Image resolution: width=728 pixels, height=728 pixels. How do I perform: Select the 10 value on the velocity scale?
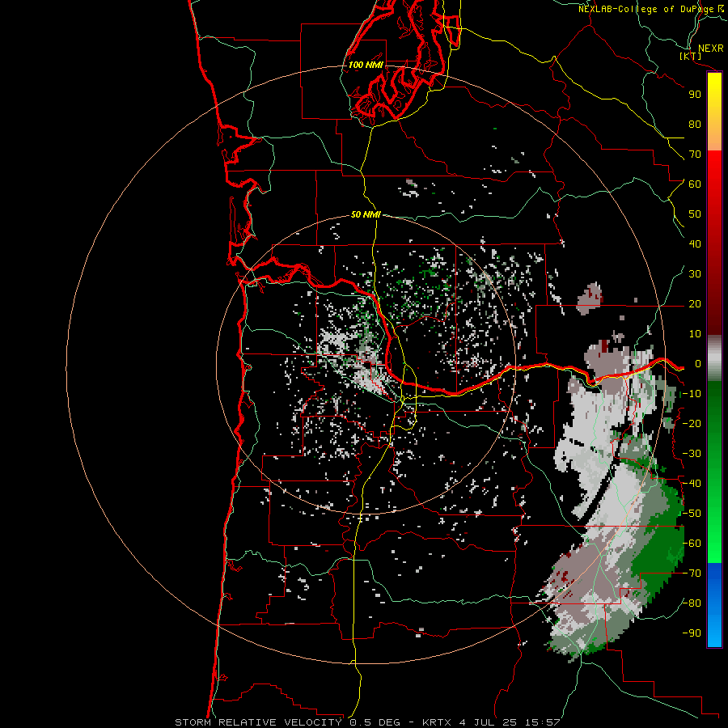[x=695, y=334]
